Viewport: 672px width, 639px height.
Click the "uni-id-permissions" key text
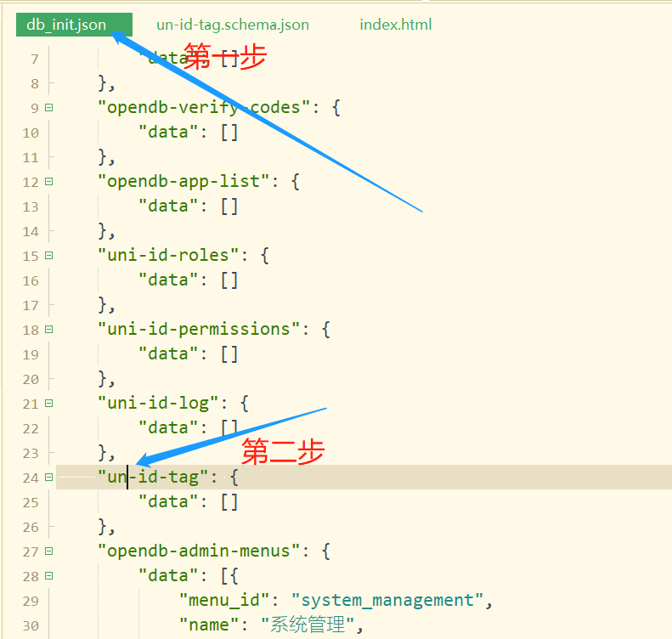point(199,330)
